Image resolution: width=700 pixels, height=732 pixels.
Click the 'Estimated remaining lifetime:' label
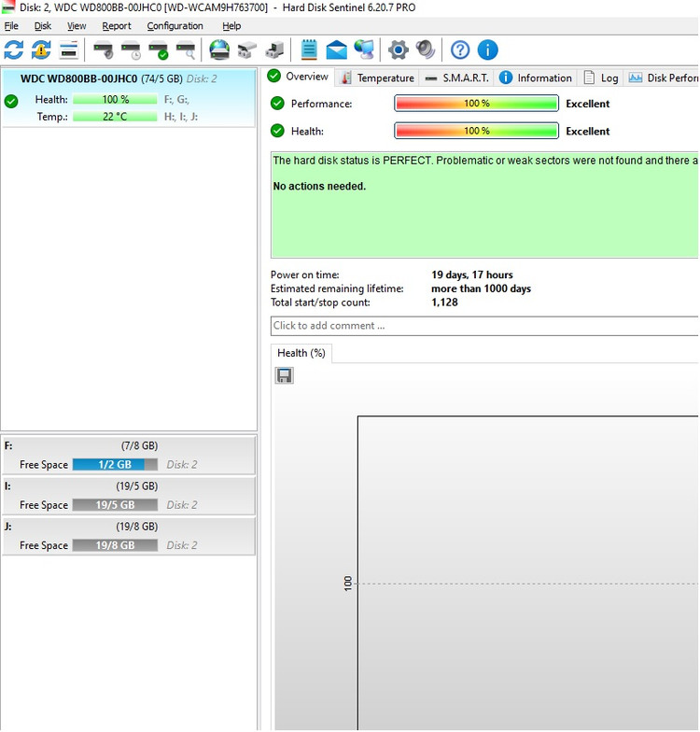[x=337, y=289]
